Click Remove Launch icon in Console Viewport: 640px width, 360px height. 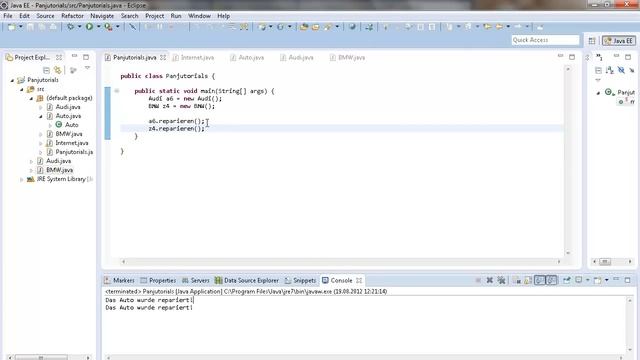tap(489, 280)
